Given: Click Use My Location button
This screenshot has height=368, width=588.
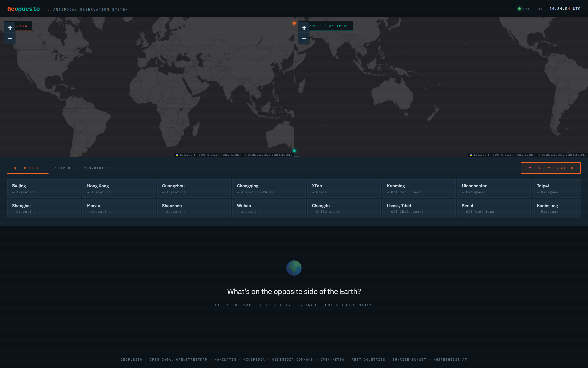Looking at the screenshot, I should (x=551, y=168).
